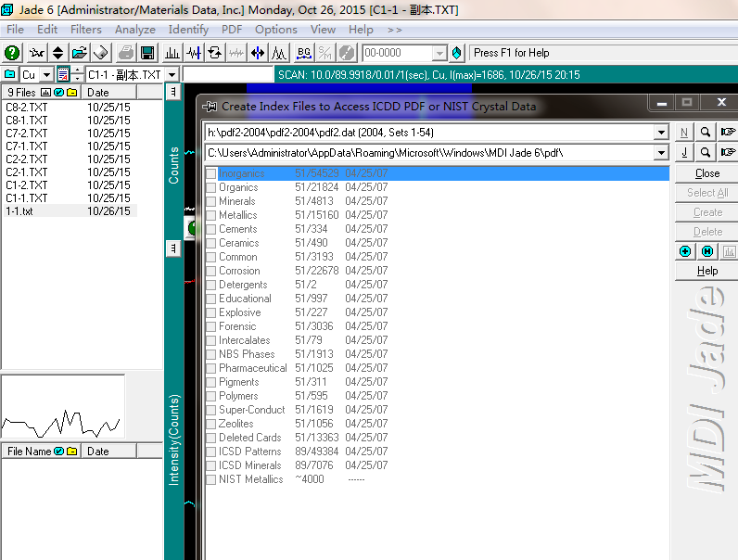Open the Options menu

pyautogui.click(x=275, y=30)
